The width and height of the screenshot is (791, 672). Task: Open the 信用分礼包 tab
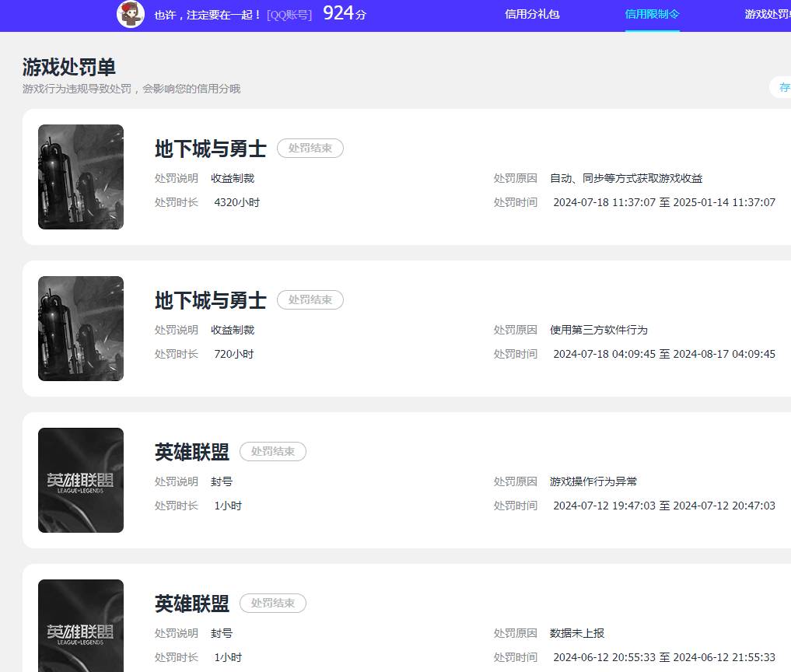click(x=532, y=14)
